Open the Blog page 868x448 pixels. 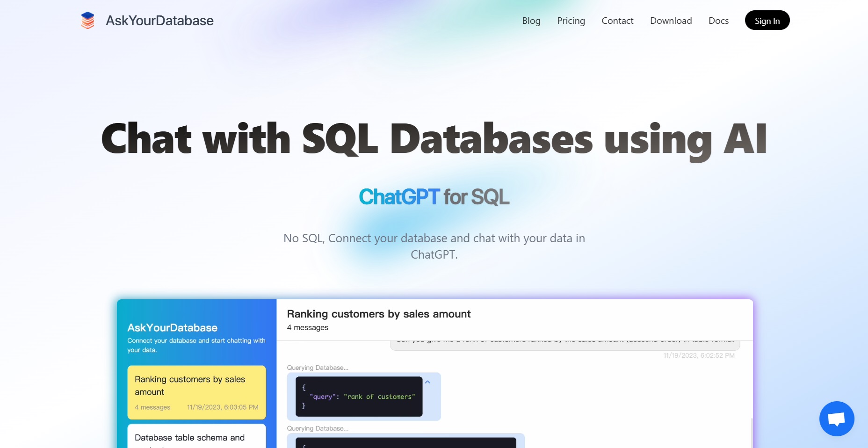click(531, 21)
